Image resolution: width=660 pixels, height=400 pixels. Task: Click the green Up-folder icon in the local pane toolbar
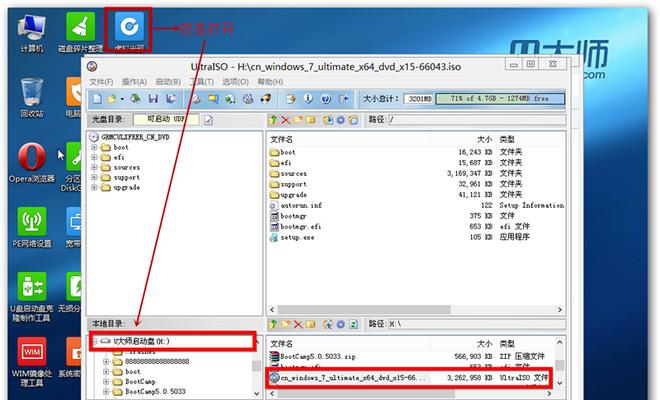click(273, 324)
